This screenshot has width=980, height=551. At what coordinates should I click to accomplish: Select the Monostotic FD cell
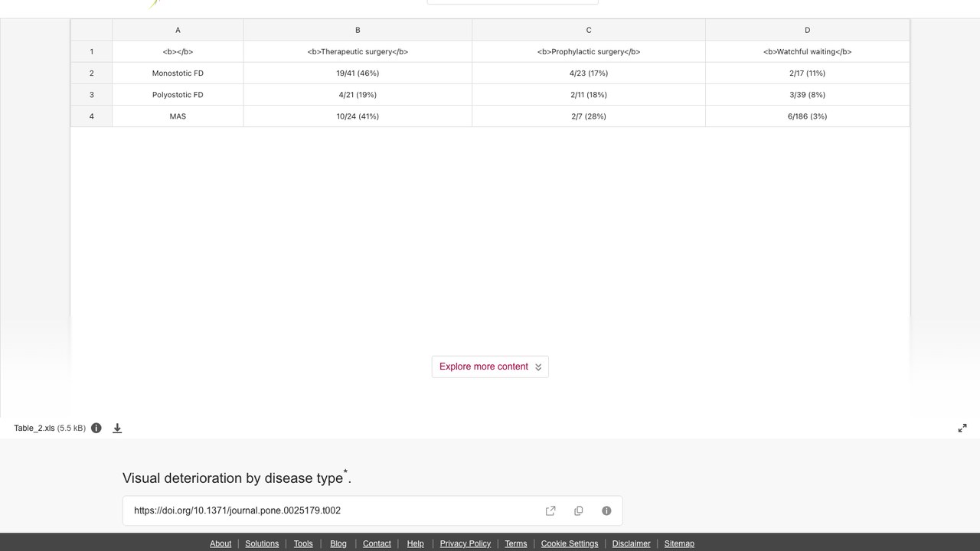pyautogui.click(x=178, y=73)
